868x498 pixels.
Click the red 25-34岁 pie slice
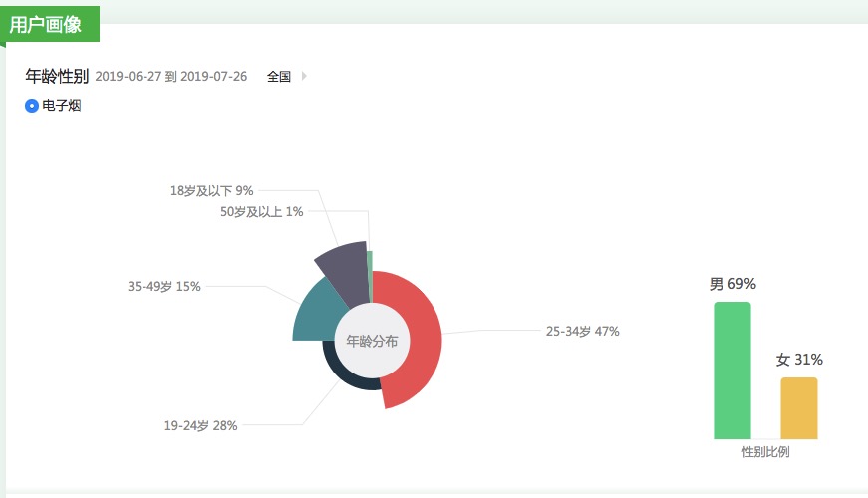(417, 339)
